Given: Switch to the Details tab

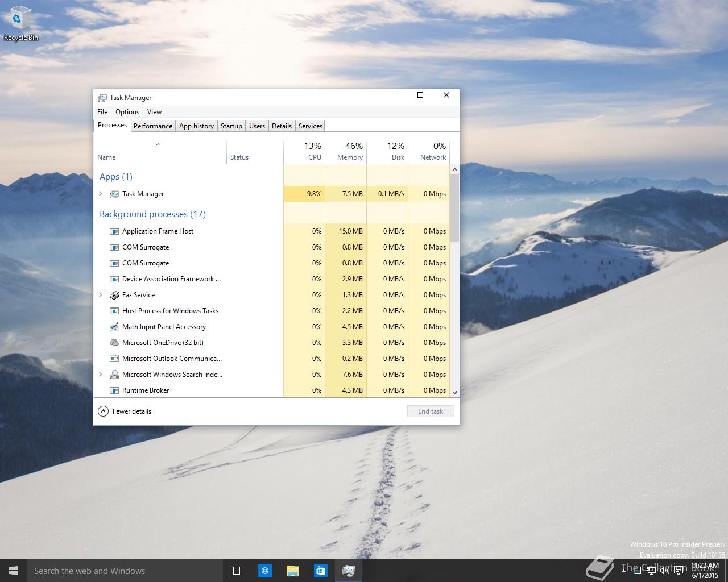Looking at the screenshot, I should click(x=282, y=126).
